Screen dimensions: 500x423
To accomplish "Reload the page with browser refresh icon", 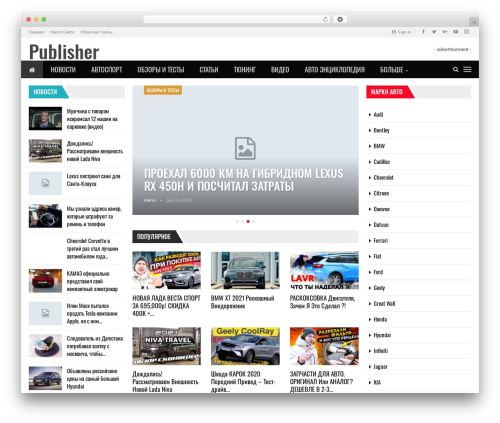I will pyautogui.click(x=325, y=19).
